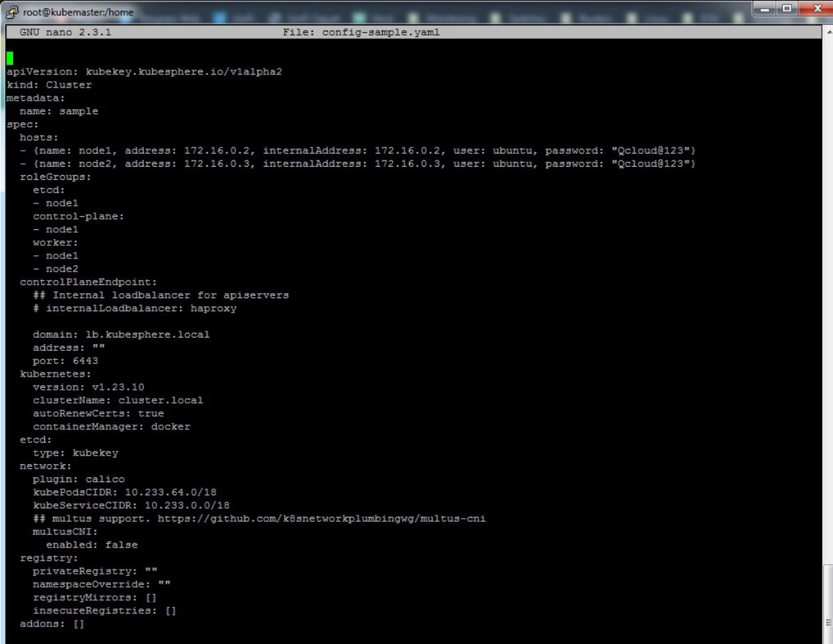Image resolution: width=833 pixels, height=644 pixels.
Task: Click the green cursor block on the first line
Action: 10,58
